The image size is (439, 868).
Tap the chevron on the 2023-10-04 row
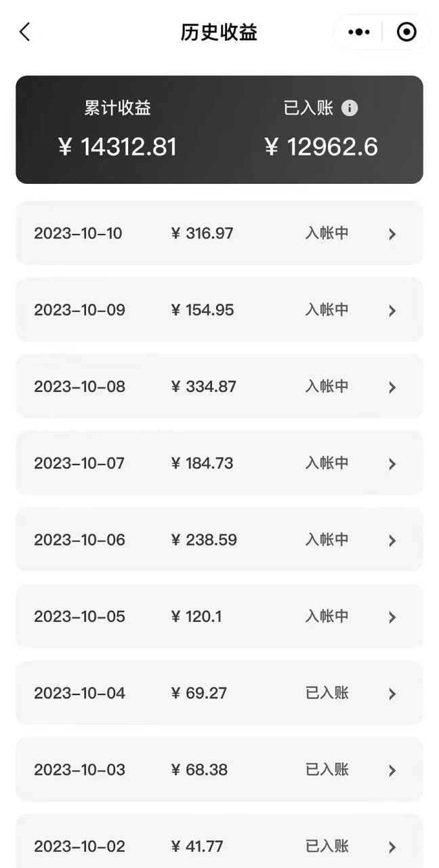392,694
